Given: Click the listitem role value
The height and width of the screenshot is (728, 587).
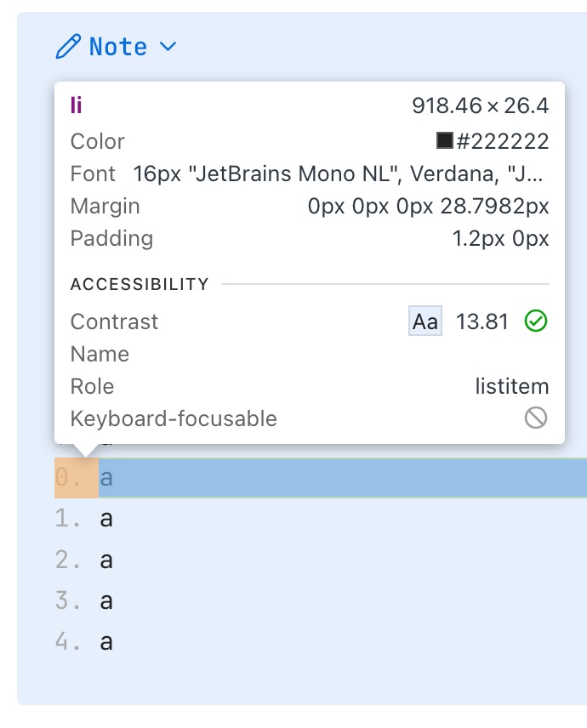Looking at the screenshot, I should click(511, 386).
